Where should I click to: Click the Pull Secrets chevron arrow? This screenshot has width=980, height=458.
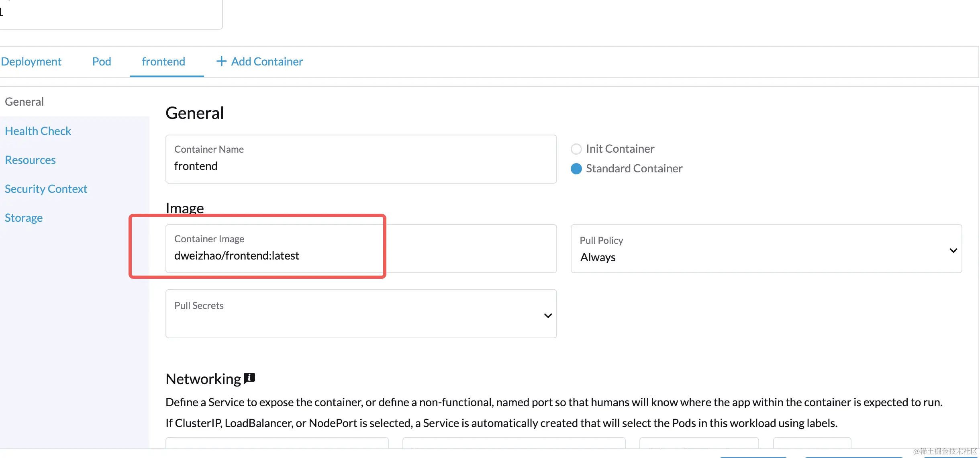pos(548,315)
